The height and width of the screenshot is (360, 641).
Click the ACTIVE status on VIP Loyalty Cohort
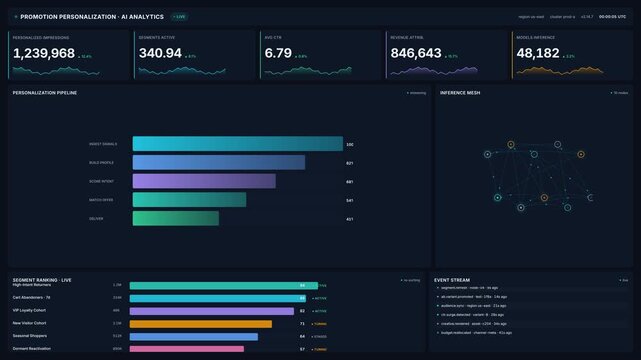click(319, 311)
